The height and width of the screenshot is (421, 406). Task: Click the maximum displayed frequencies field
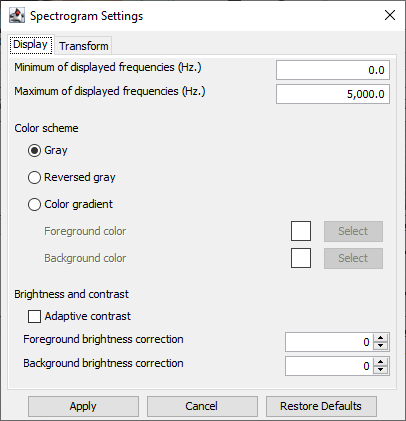(333, 94)
